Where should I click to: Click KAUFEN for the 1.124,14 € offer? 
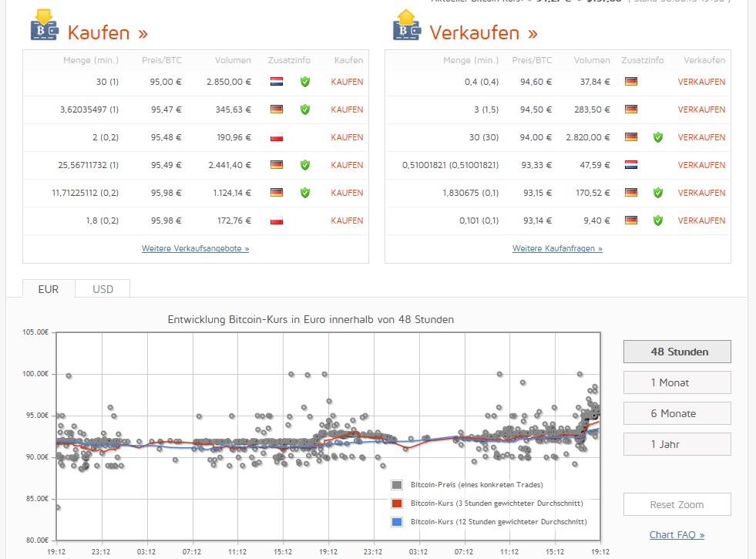pyautogui.click(x=347, y=193)
